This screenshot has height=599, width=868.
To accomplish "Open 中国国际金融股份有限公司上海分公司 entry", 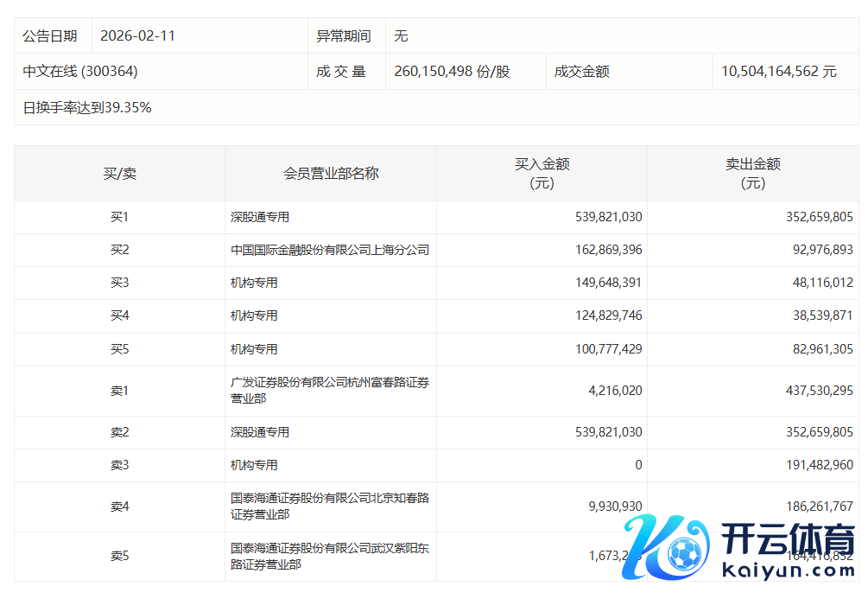I will point(330,251).
